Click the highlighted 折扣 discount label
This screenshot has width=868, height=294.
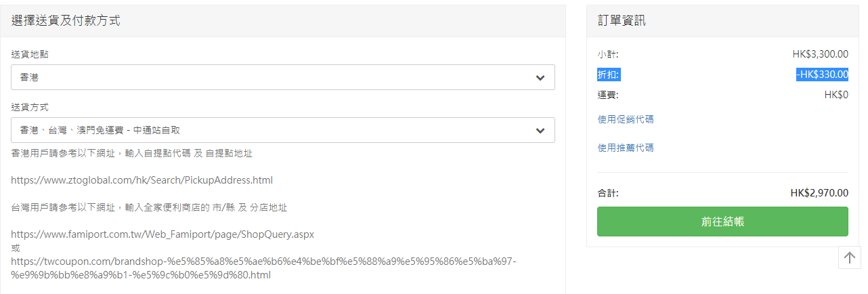click(x=608, y=75)
